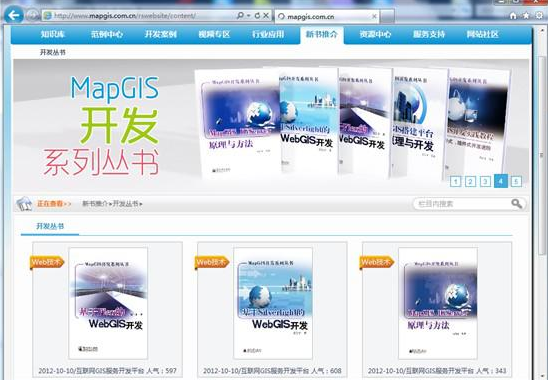Image resolution: width=548 pixels, height=380 pixels.
Task: Switch banner to slide 2
Action: click(470, 181)
